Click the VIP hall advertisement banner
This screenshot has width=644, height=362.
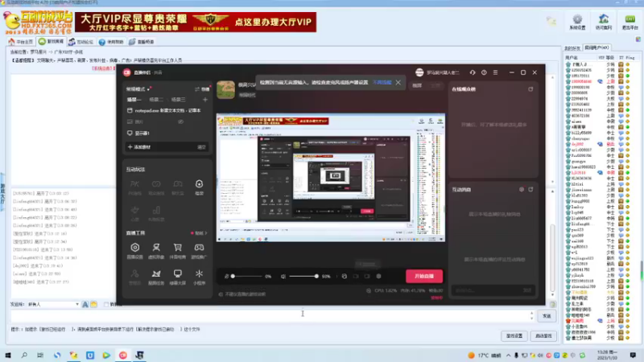click(x=196, y=23)
